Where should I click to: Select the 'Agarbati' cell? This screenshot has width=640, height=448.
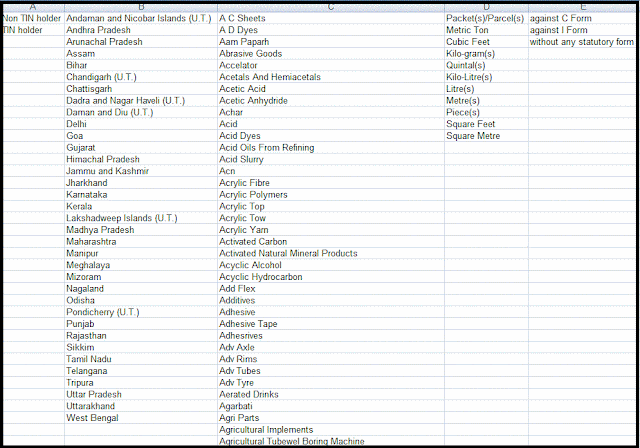coord(331,406)
